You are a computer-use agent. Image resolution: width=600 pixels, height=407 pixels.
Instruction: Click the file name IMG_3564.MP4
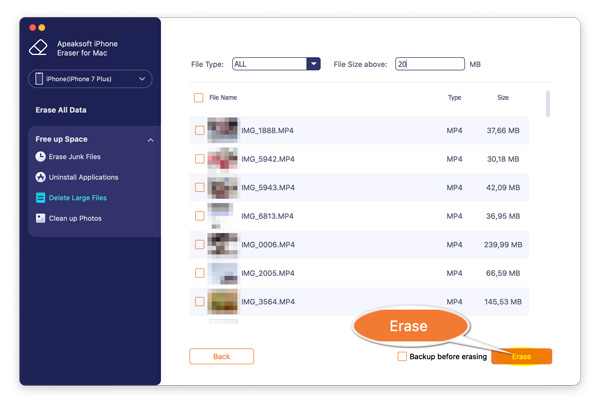(268, 302)
